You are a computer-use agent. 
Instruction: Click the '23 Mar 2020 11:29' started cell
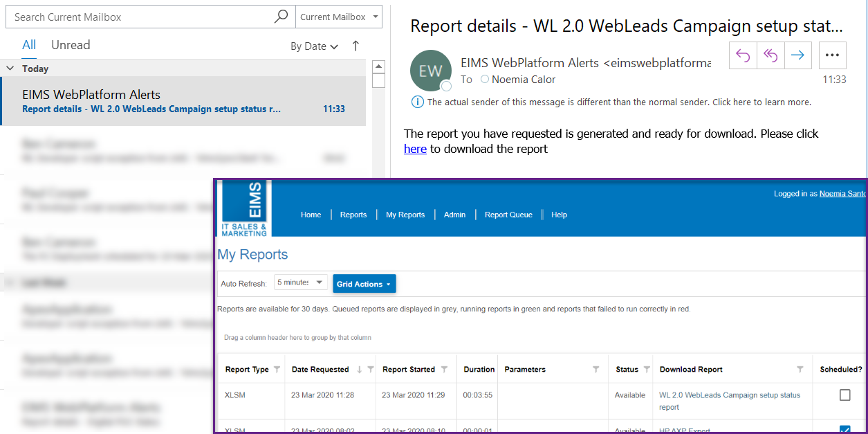click(414, 395)
